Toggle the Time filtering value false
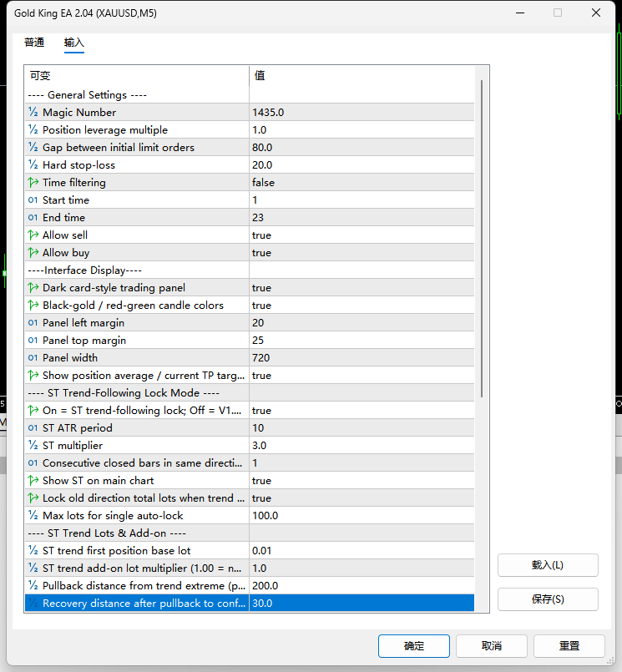 362,183
